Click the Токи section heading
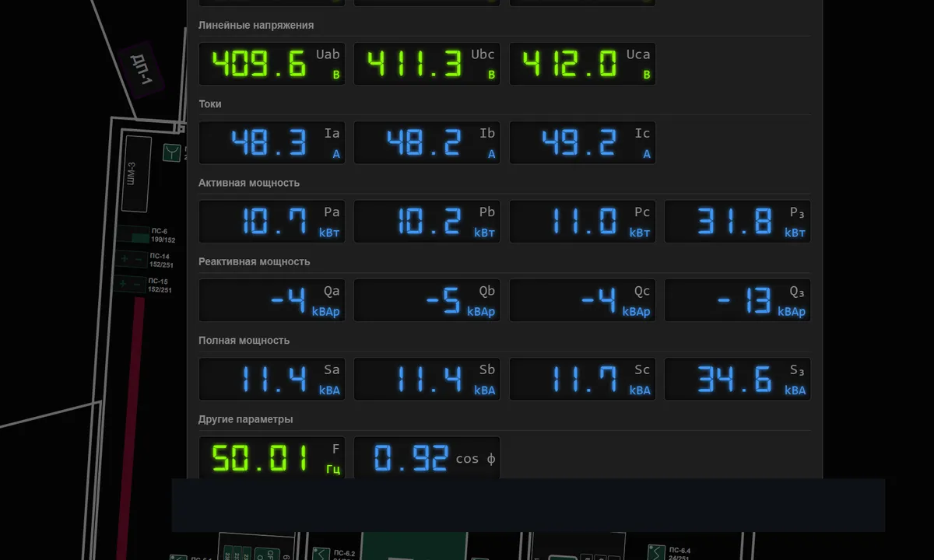This screenshot has width=934, height=560. 210,103
